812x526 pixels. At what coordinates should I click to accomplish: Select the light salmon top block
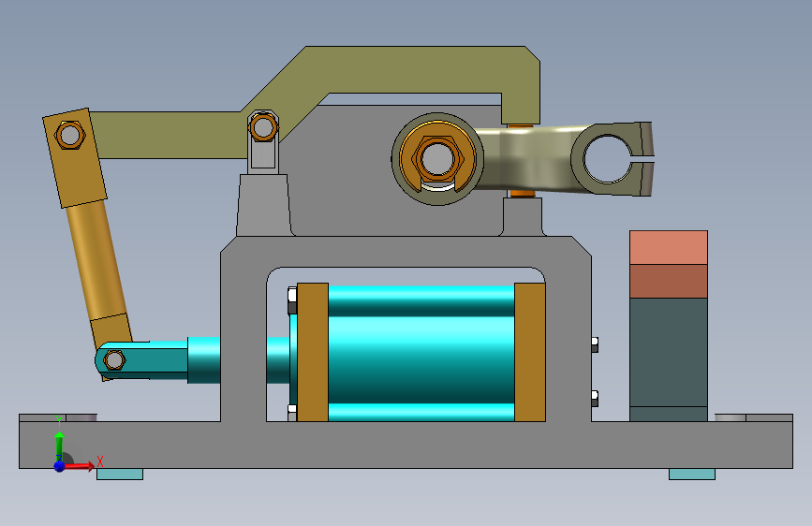[669, 247]
